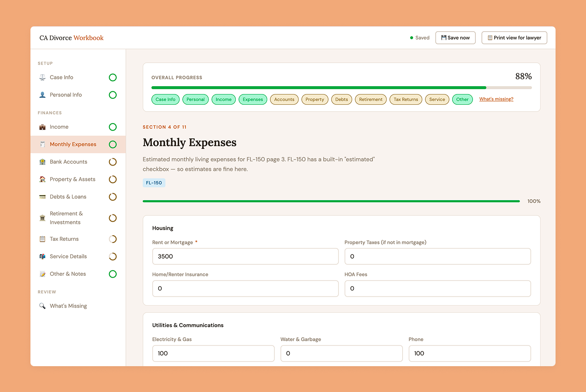
Task: Click the Other progress chip
Action: click(462, 99)
